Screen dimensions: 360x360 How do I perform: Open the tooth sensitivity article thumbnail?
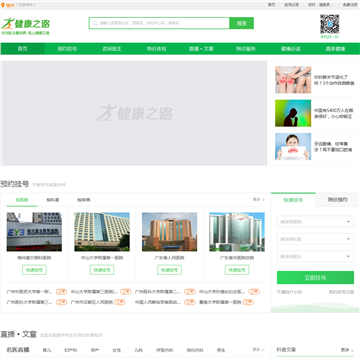[x=293, y=146]
